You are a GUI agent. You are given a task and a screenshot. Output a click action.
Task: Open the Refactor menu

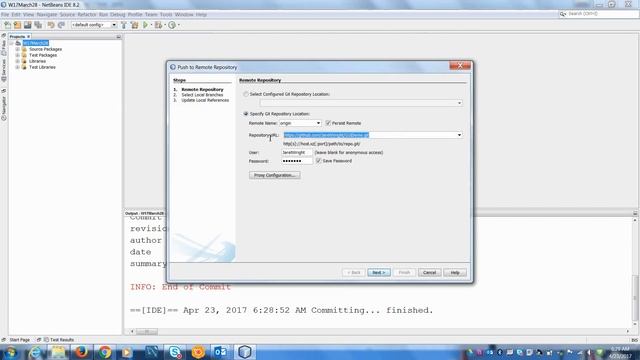(87, 15)
